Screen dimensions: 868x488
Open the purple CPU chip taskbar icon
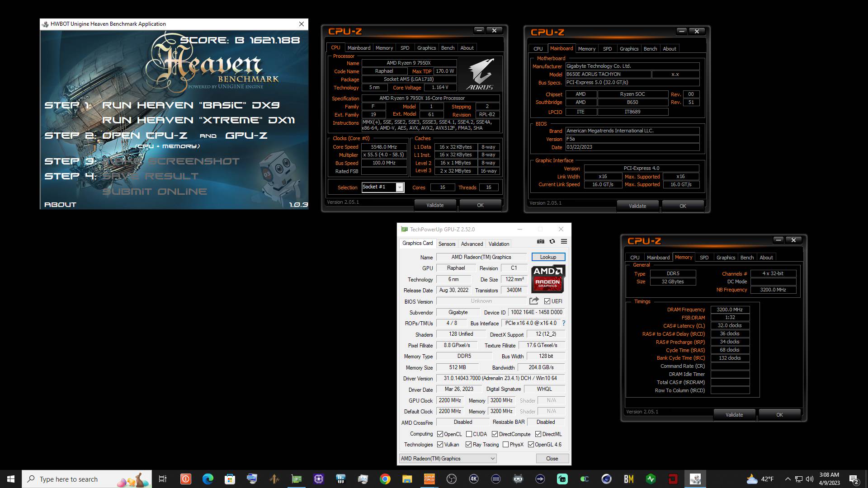pos(319,479)
